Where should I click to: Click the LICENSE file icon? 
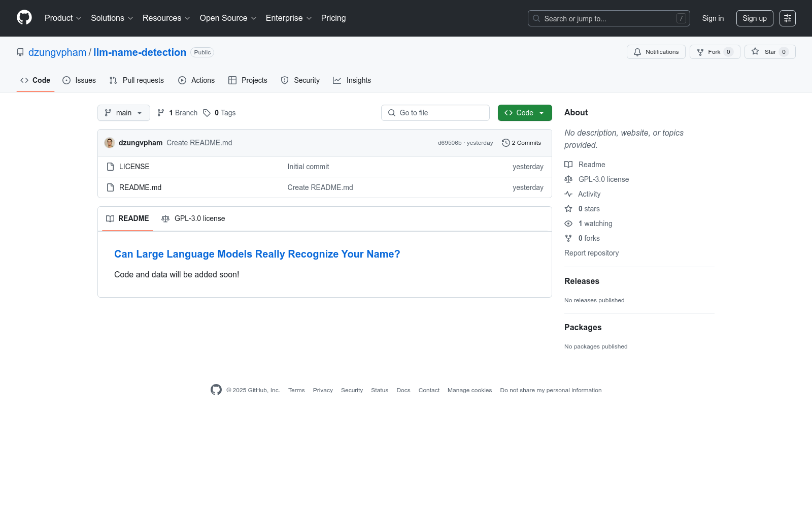pyautogui.click(x=110, y=167)
